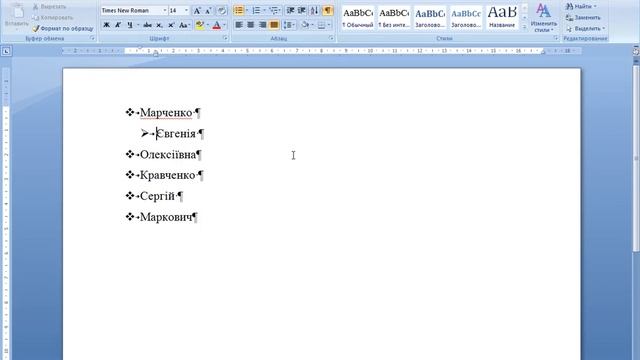Image resolution: width=640 pixels, height=360 pixels.
Task: Toggle justified alignment button
Action: 274,25
